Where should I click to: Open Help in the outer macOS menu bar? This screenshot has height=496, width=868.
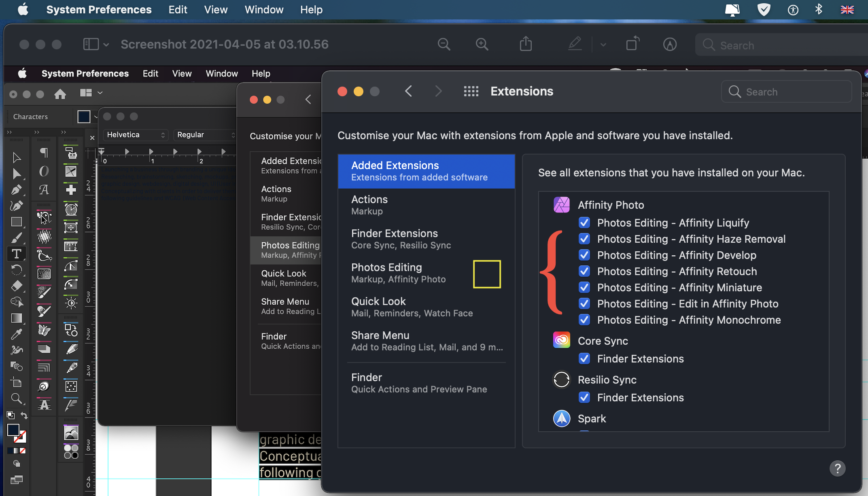[x=311, y=10]
